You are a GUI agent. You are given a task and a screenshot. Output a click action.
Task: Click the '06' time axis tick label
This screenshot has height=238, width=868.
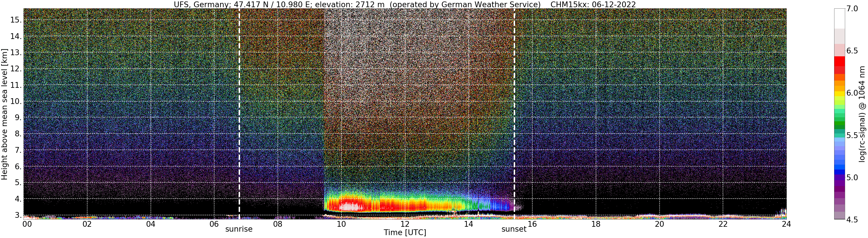point(214,224)
